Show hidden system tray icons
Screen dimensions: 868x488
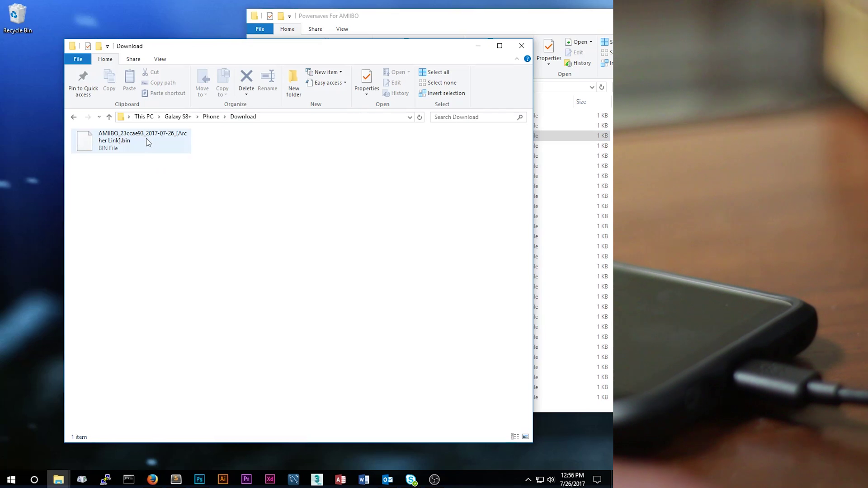(x=528, y=479)
